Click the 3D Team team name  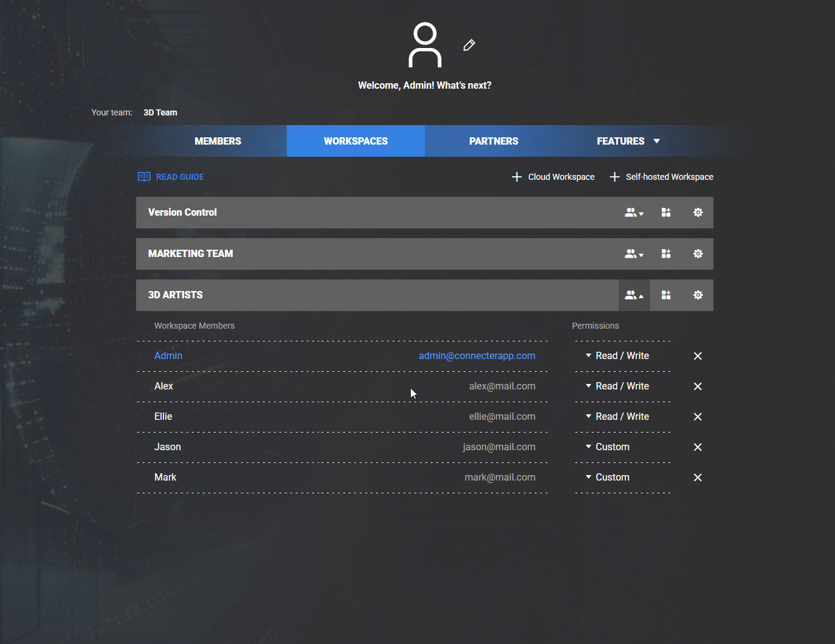160,112
